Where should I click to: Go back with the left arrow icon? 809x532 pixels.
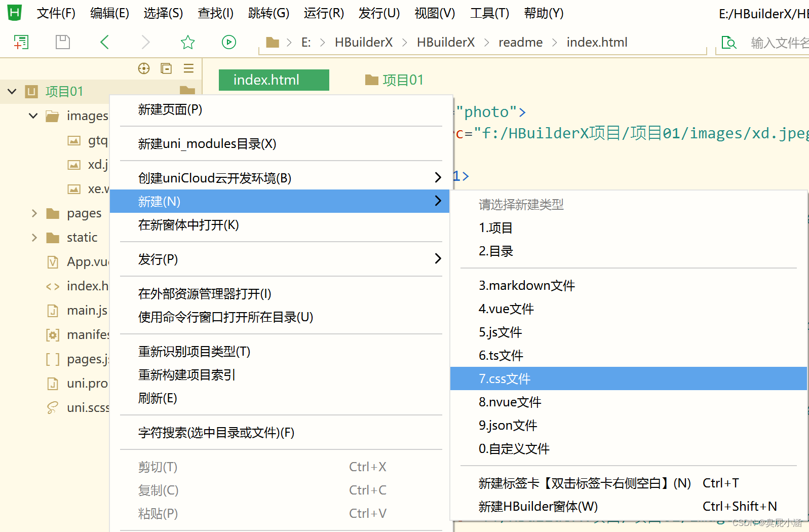(105, 42)
